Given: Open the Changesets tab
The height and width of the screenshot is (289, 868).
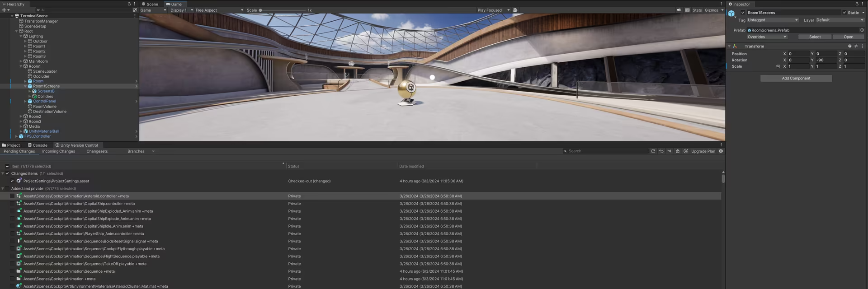Looking at the screenshot, I should click(97, 151).
